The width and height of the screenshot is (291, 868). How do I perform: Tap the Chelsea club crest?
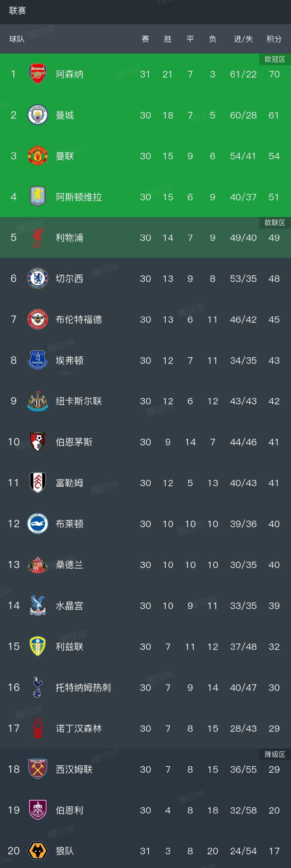point(38,279)
